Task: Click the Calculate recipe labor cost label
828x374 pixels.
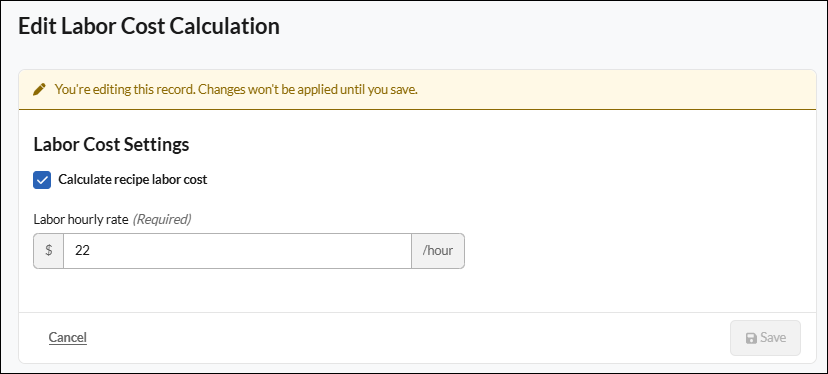Action: coord(133,180)
